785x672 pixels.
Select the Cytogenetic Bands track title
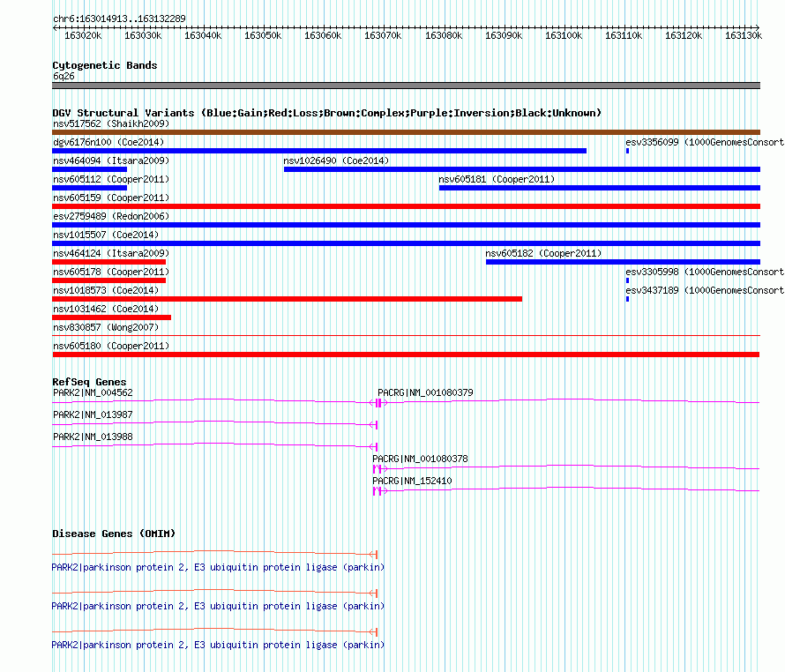click(x=105, y=65)
